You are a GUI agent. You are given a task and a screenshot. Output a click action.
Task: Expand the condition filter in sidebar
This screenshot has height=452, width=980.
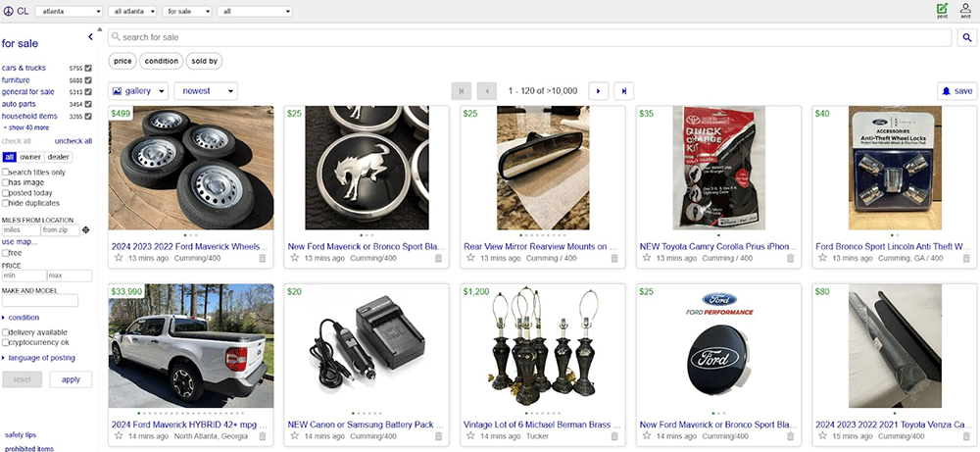pos(24,318)
